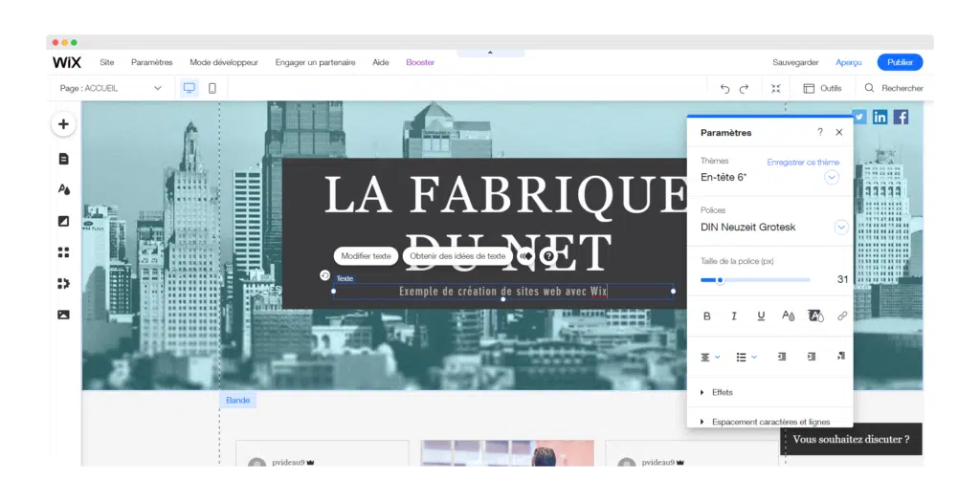
Task: Toggle italic text formatting
Action: [x=734, y=316]
